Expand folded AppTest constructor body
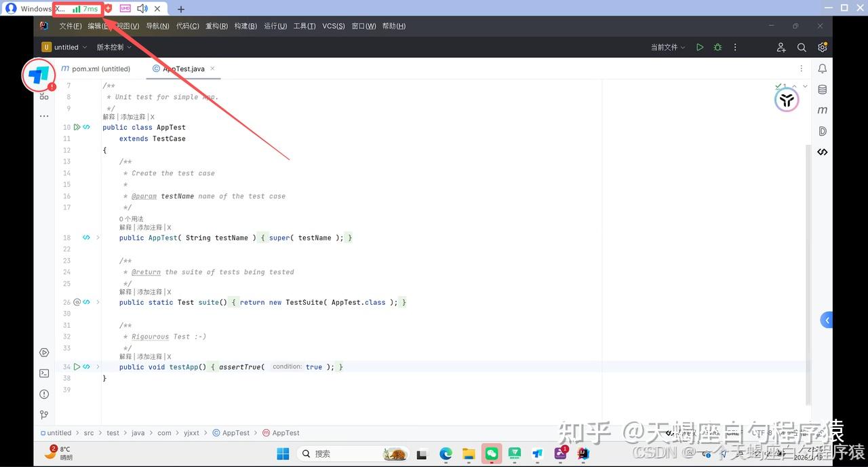 pos(98,238)
